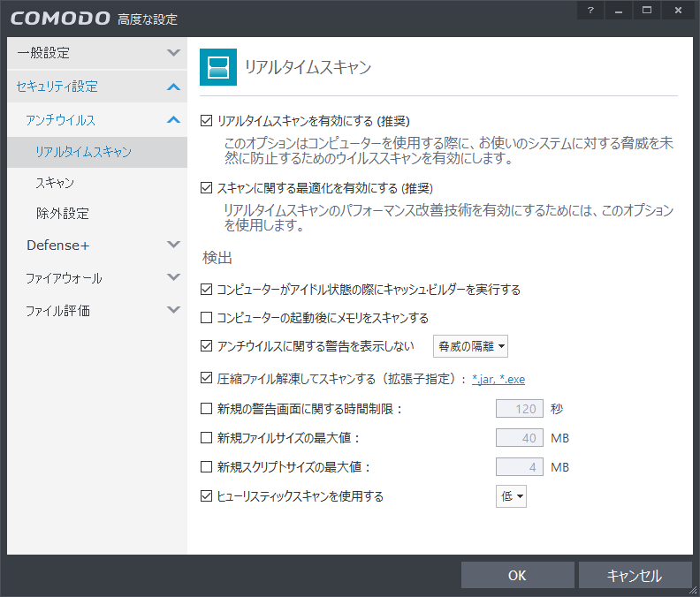
Task: Toggle 圧縮ファイル解凍してスキャンする checkbox
Action: 206,378
